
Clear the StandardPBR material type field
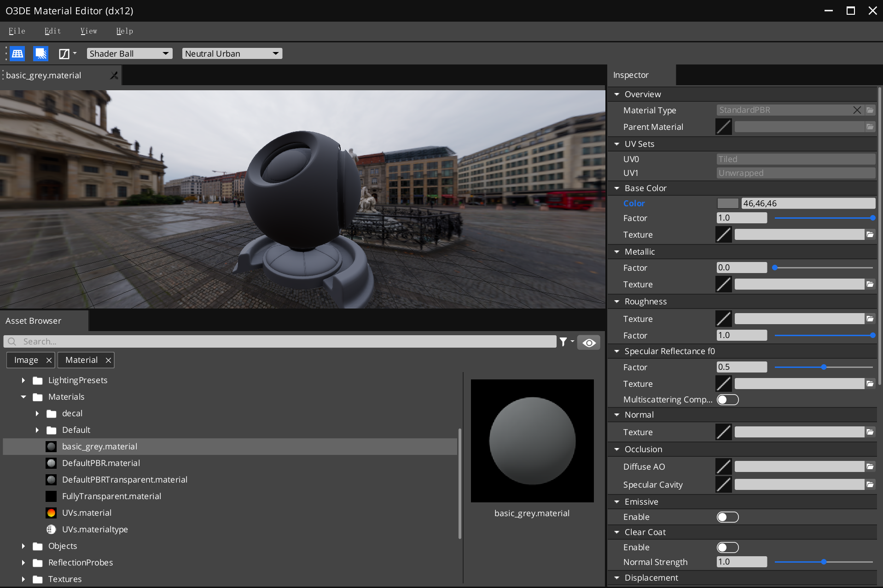(x=857, y=110)
